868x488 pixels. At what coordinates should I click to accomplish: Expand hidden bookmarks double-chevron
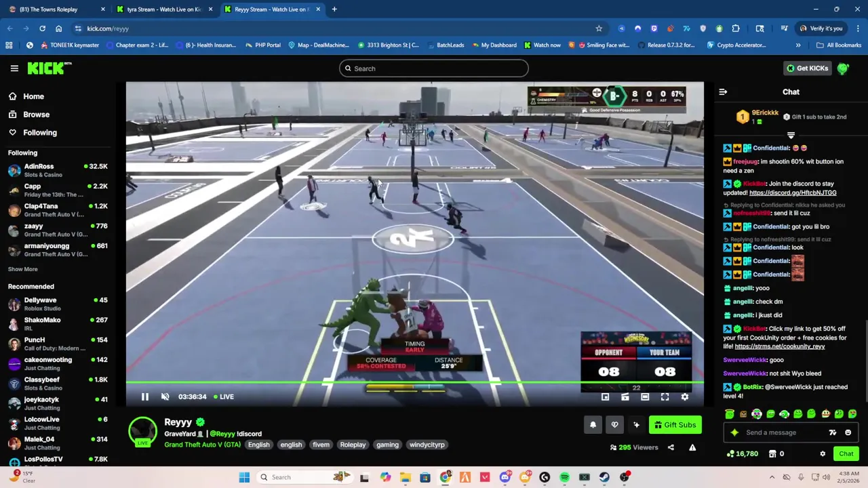click(798, 45)
